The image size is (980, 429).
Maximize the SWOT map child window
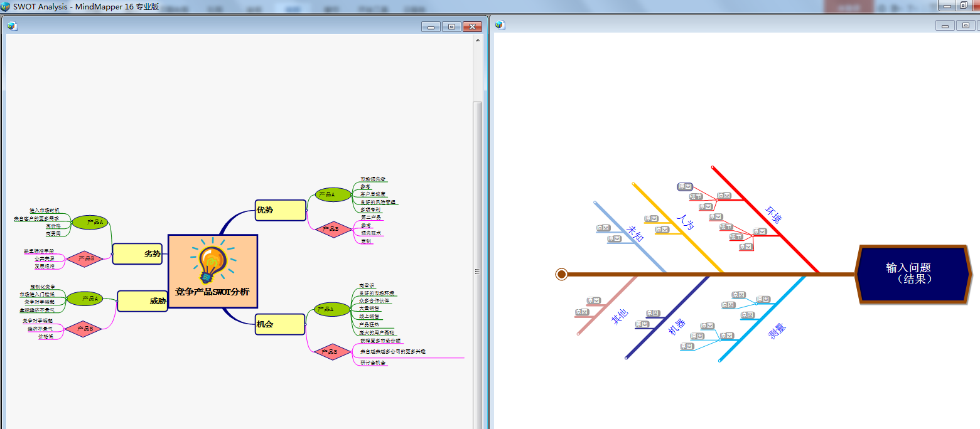(451, 26)
